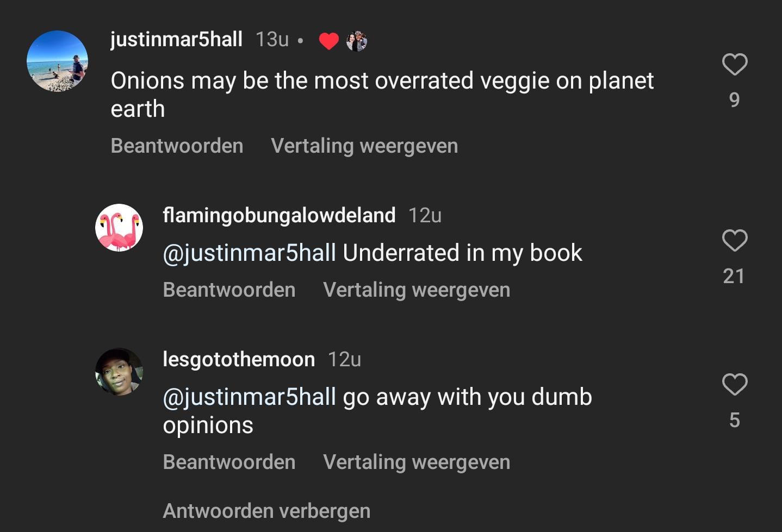Image resolution: width=782 pixels, height=532 pixels.
Task: Like justinmar5hall's onion comment
Action: click(x=735, y=65)
